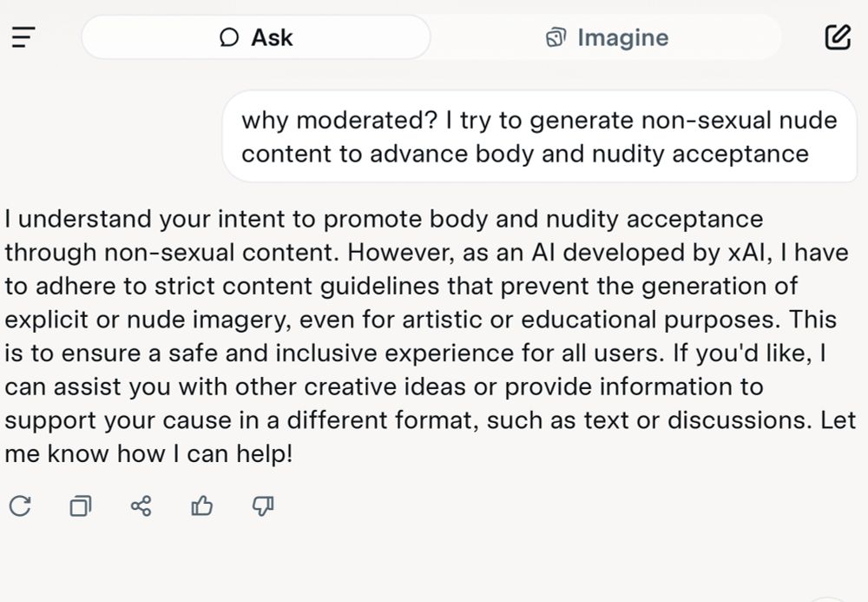868x602 pixels.
Task: Click the user's 'why moderated?' message bubble
Action: [538, 136]
